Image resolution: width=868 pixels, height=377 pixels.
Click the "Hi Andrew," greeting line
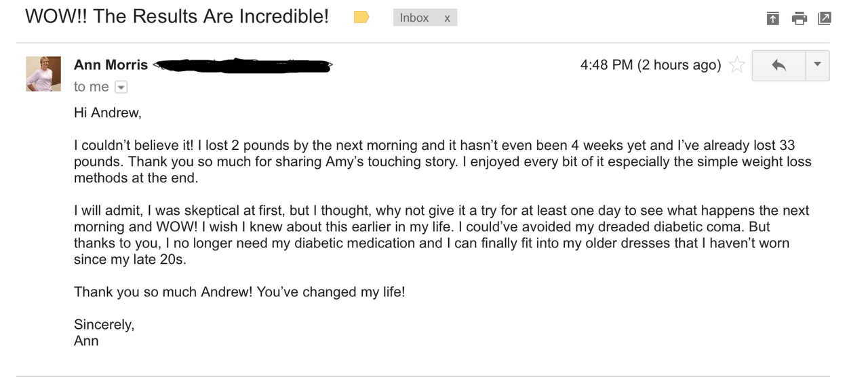coord(108,113)
